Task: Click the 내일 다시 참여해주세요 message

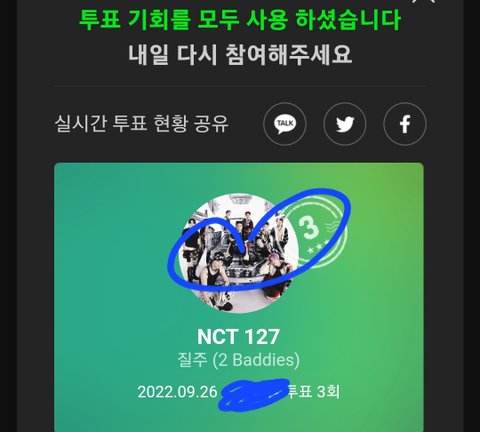Action: [240, 54]
